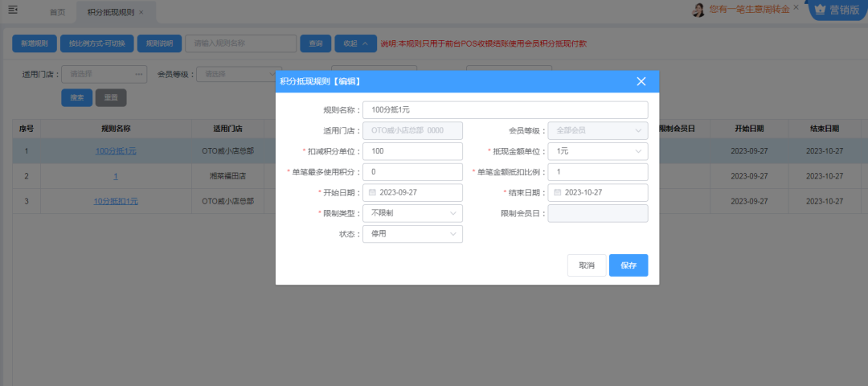Click the 取消 button

[586, 265]
